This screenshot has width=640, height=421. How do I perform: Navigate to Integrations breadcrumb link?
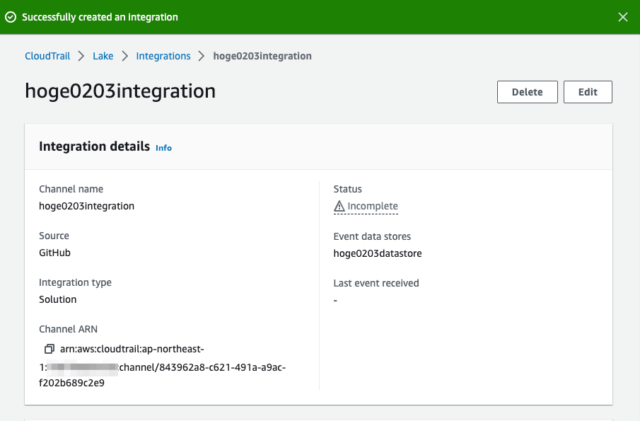tap(163, 56)
